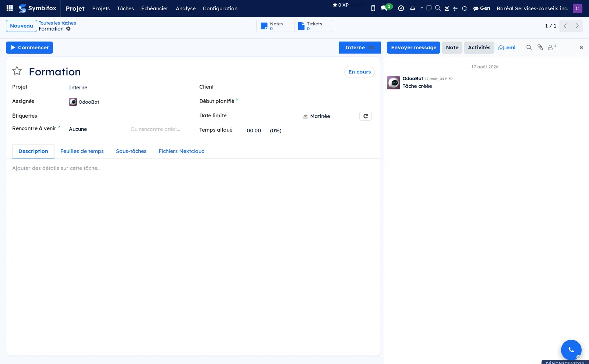589x364 pixels.
Task: Search messages in the chatter
Action: [529, 47]
